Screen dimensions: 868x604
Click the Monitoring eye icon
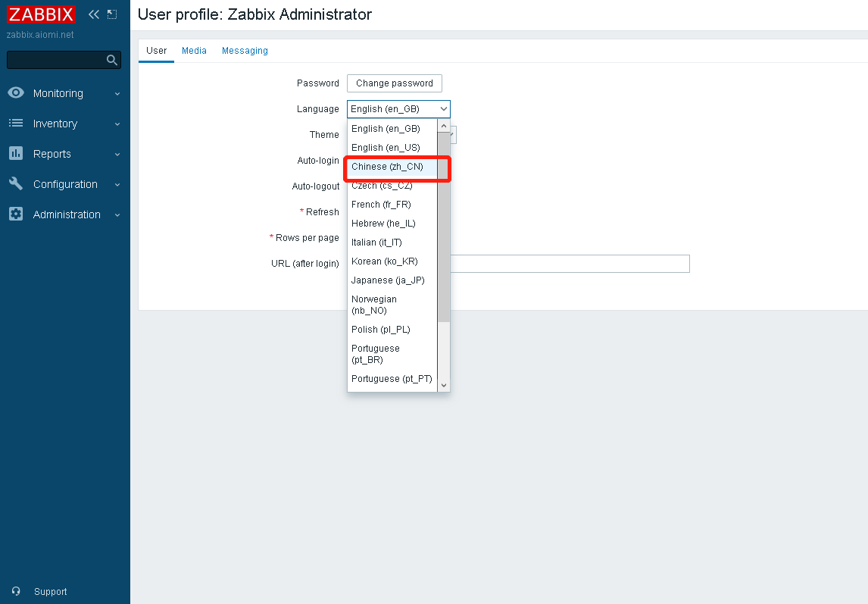point(16,93)
